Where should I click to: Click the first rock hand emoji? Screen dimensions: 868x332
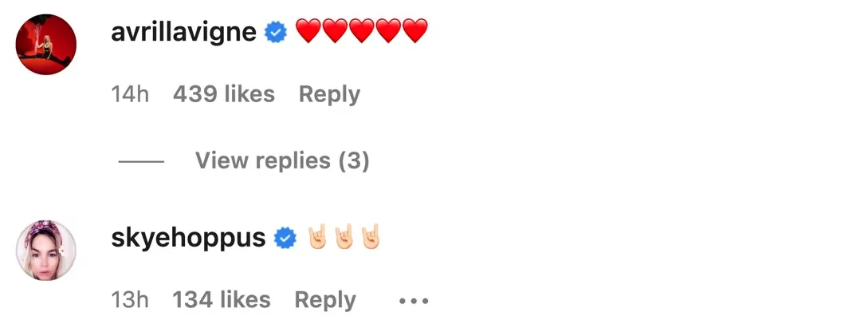pos(318,237)
